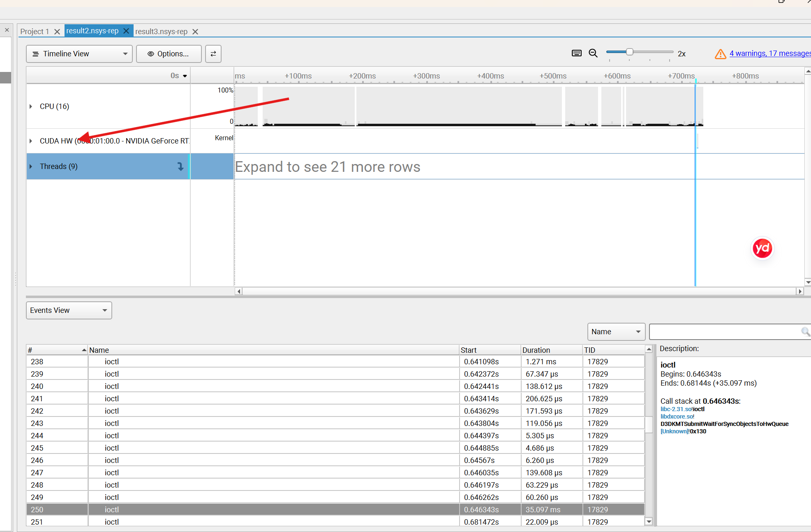Click the timeline vertical scroll up arrow
The width and height of the screenshot is (811, 532).
click(x=808, y=71)
